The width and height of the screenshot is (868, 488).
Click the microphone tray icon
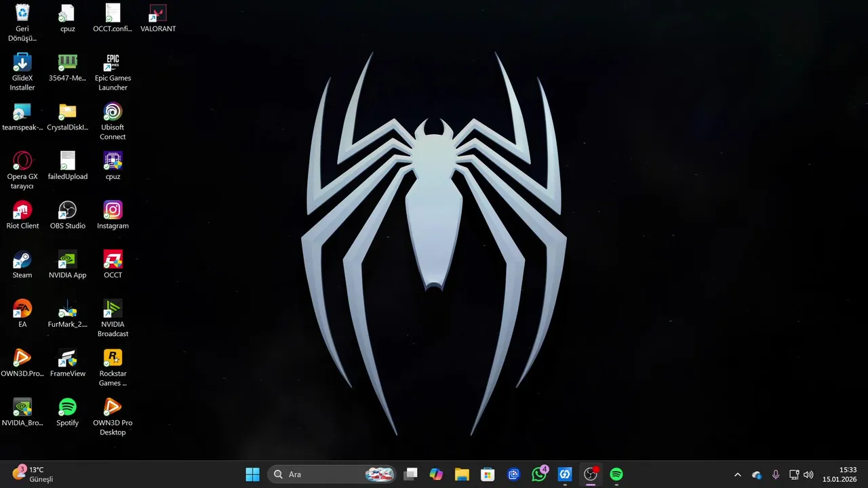(x=776, y=474)
